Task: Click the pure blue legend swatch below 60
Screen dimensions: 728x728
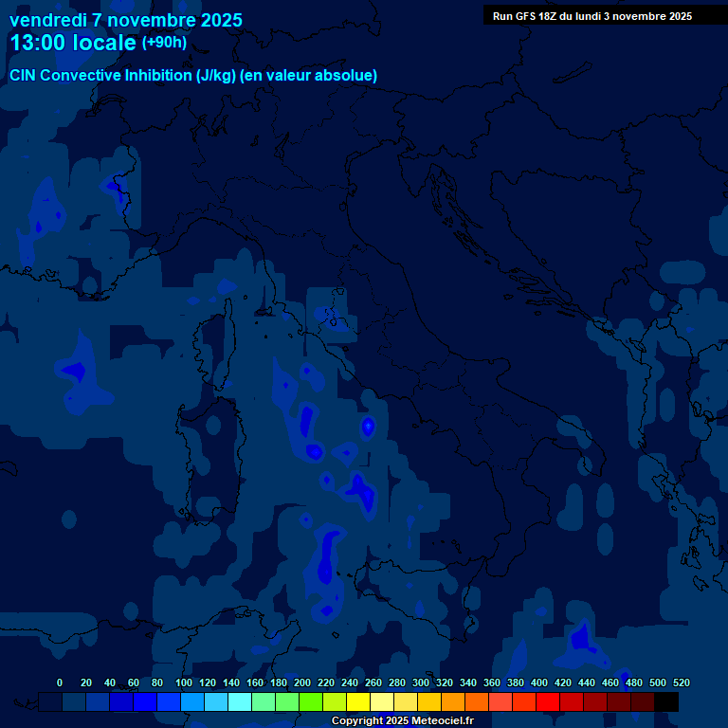Action: [145, 702]
